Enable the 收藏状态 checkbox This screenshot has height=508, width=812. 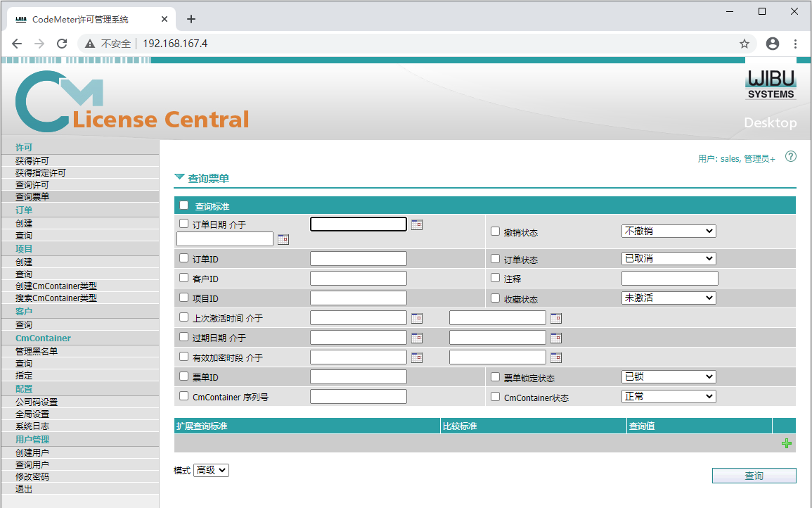coord(495,298)
